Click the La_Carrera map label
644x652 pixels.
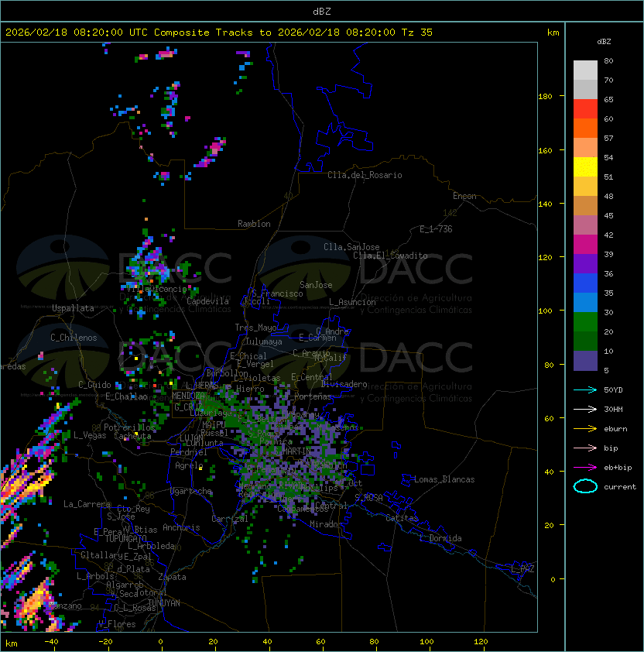coord(87,504)
